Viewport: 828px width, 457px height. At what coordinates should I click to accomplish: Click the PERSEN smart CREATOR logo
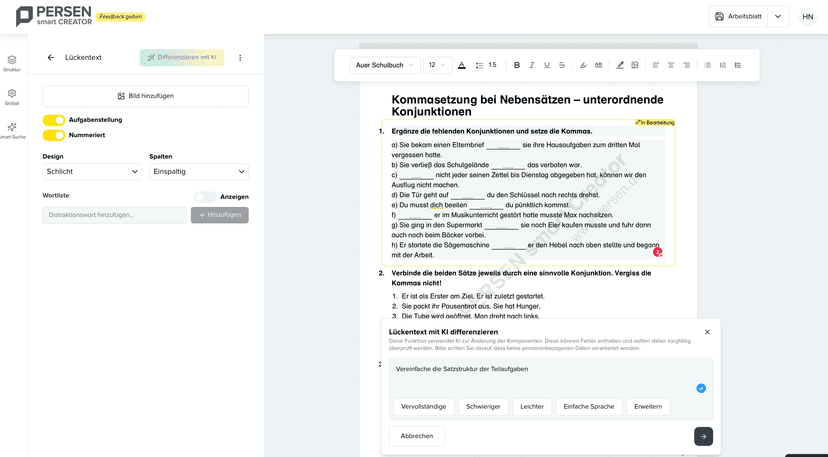pyautogui.click(x=54, y=16)
